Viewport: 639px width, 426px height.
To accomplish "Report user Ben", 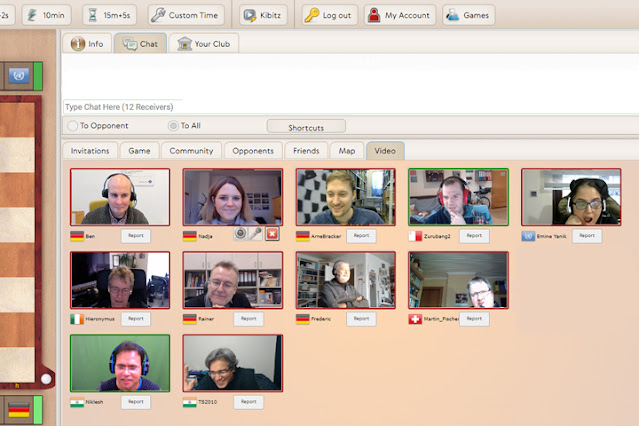I will tap(136, 236).
